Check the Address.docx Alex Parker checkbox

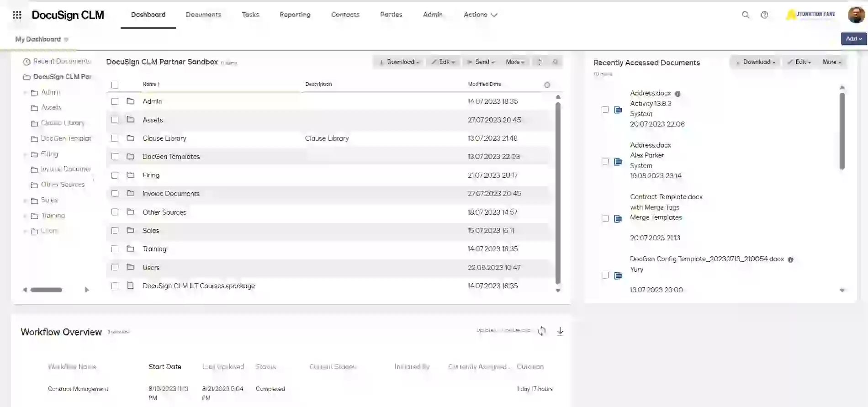pos(605,161)
